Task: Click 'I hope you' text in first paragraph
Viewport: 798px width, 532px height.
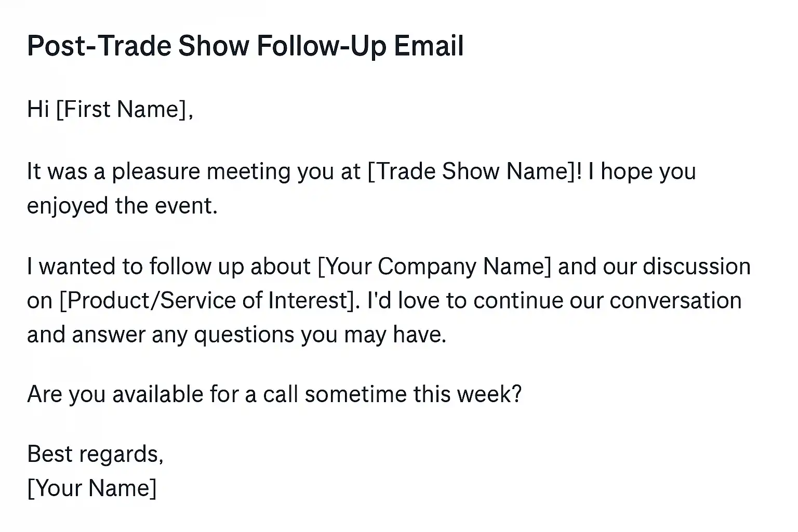Action: (x=642, y=171)
